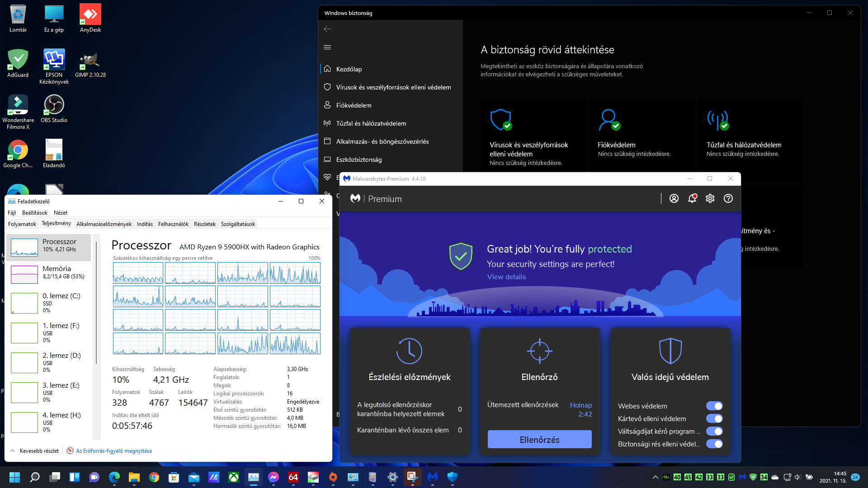Click back arrow in Windows biztonság
Screen dimensions: 868x488
coord(327,29)
